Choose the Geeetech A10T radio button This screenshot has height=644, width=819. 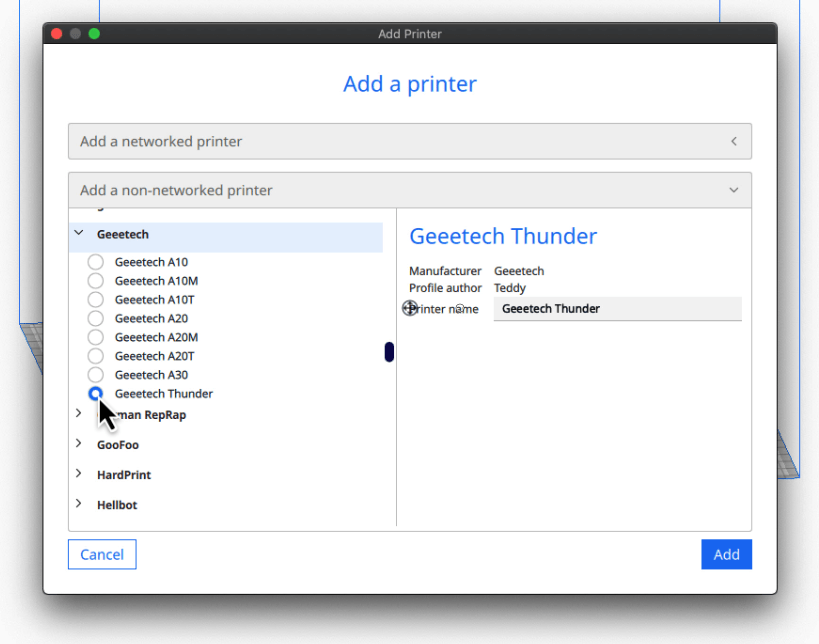95,300
